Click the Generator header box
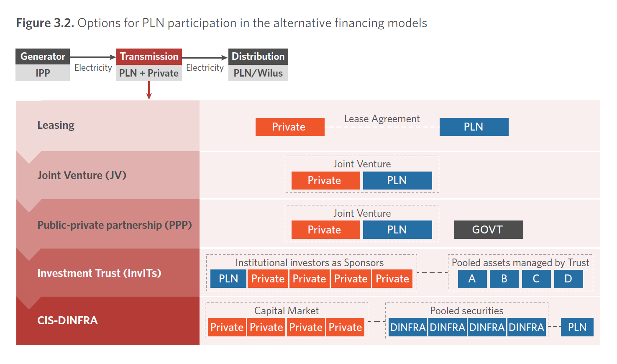617x364 pixels. 43,56
